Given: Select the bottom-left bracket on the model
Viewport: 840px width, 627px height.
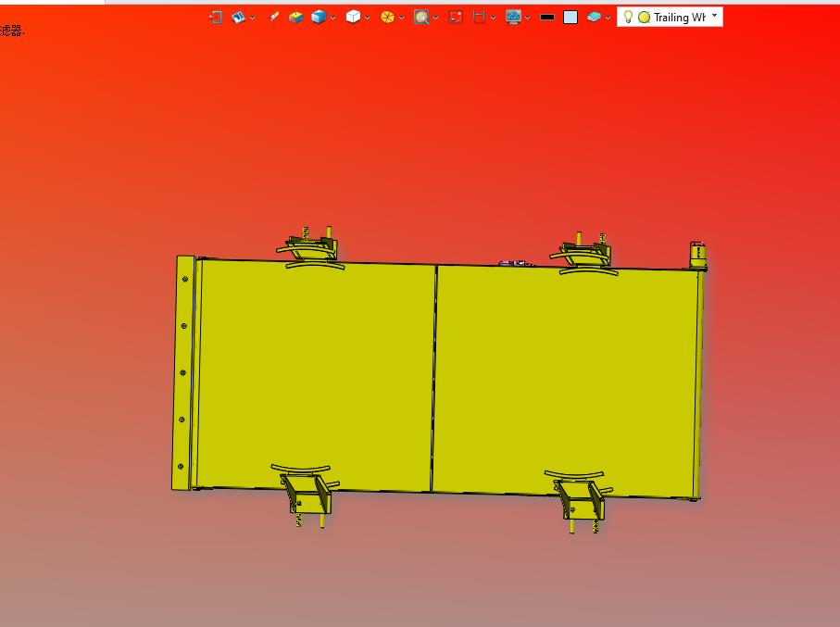Looking at the screenshot, I should click(x=307, y=495).
